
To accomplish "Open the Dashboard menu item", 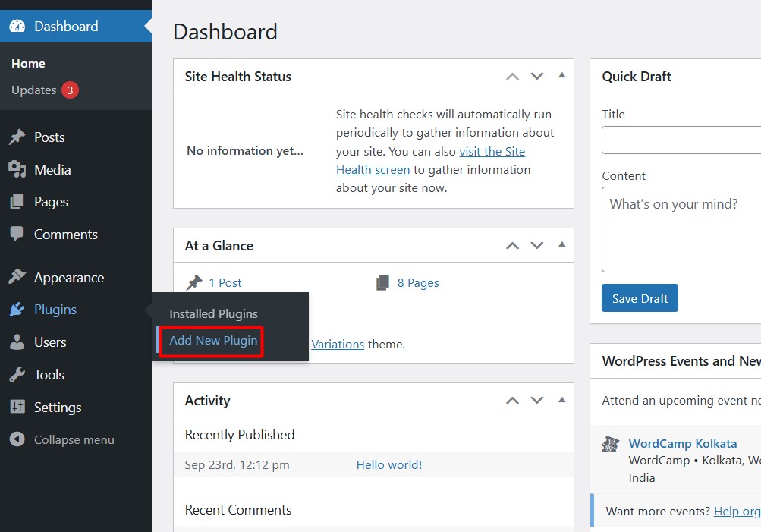I will click(76, 27).
